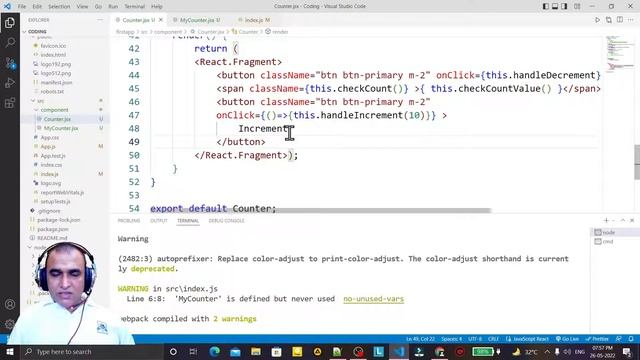Maximize terminal panel with up chevron
This screenshot has width=640, height=360.
pos(623,220)
